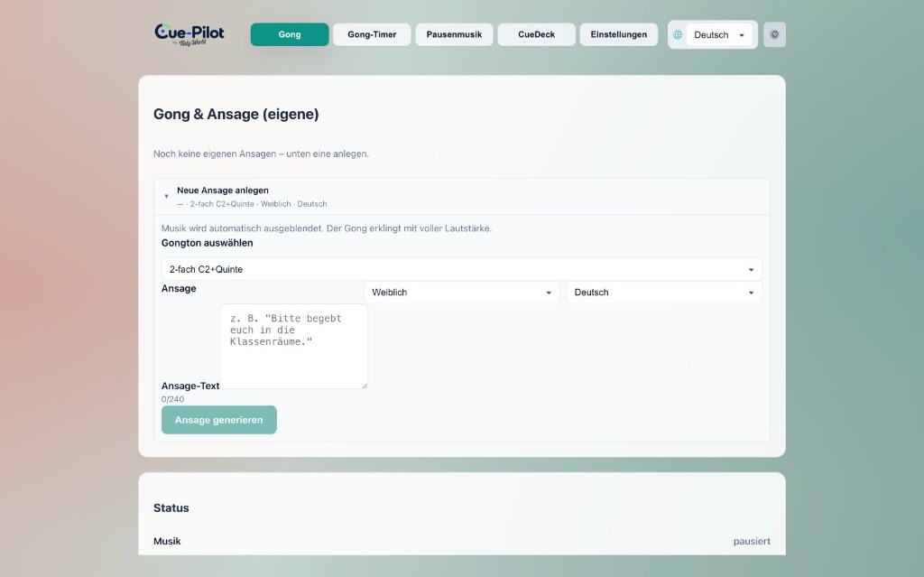Click the Musik wird automatisch ausgeblendet hint
This screenshot has height=577, width=924.
(327, 228)
